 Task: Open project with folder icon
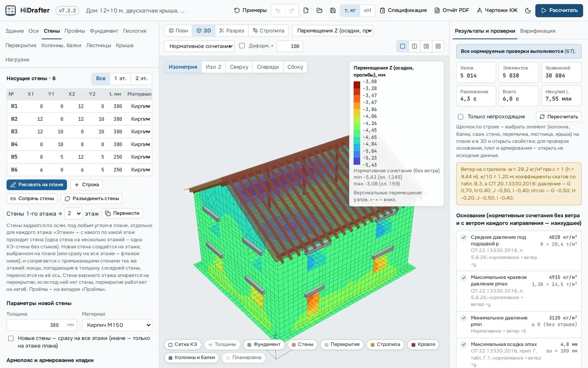(319, 10)
